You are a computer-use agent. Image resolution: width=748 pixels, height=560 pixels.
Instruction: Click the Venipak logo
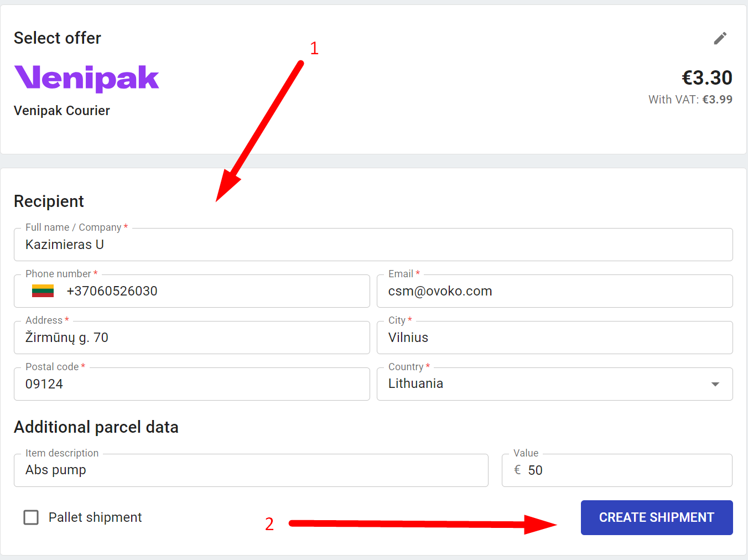tap(86, 78)
